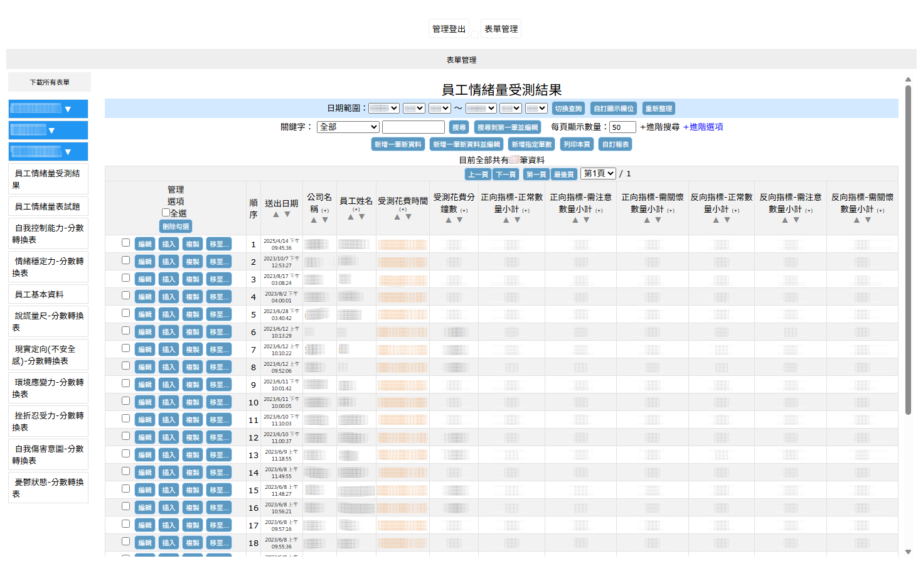Screen dimensions: 923x588
Task: Select row 3 checkbox
Action: tap(125, 278)
